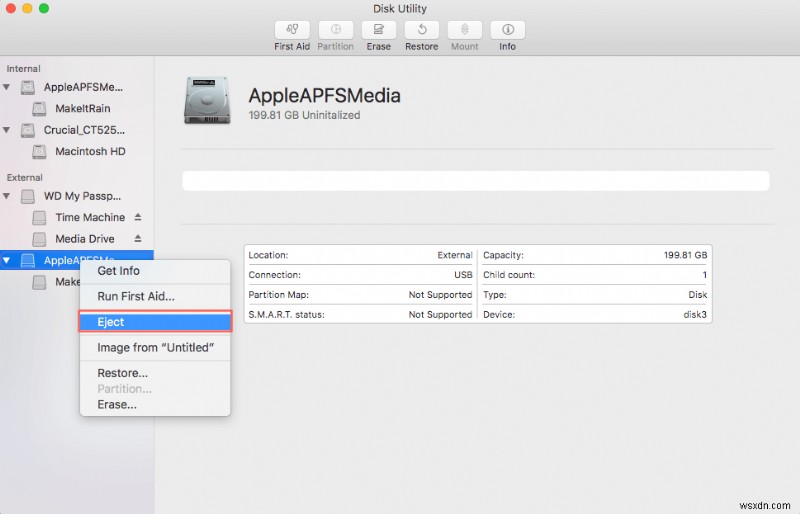Click the Connection value "USB"
800x514 pixels.
point(463,275)
